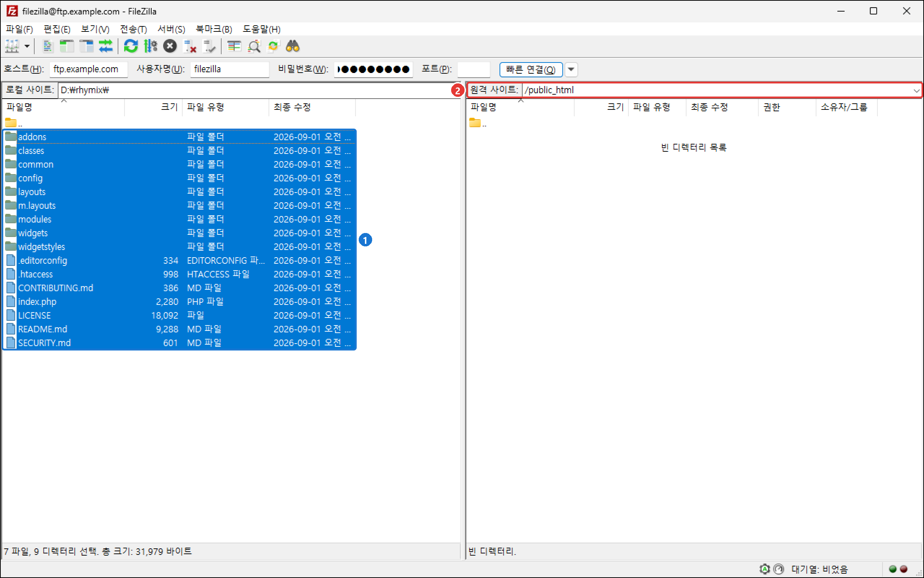Refresh file and folder lists icon

(131, 46)
